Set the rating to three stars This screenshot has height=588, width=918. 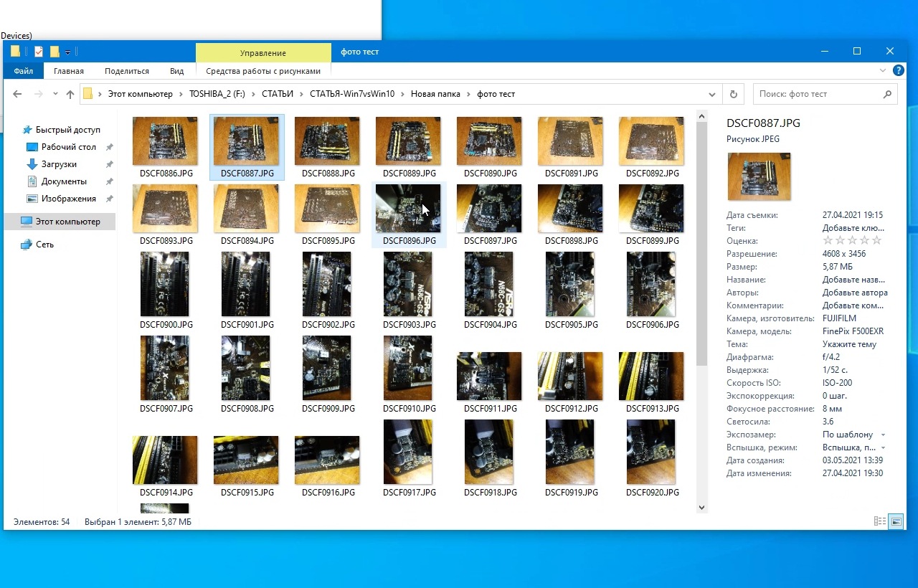pos(852,241)
